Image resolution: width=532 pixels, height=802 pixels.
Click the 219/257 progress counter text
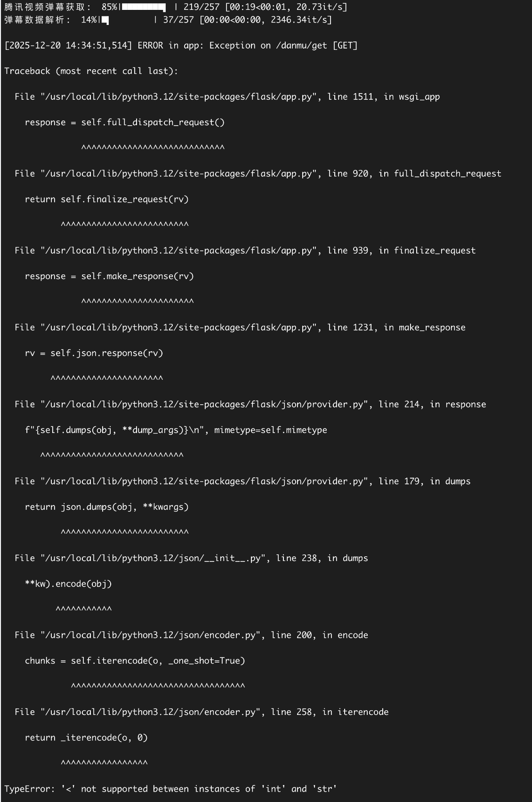[202, 7]
